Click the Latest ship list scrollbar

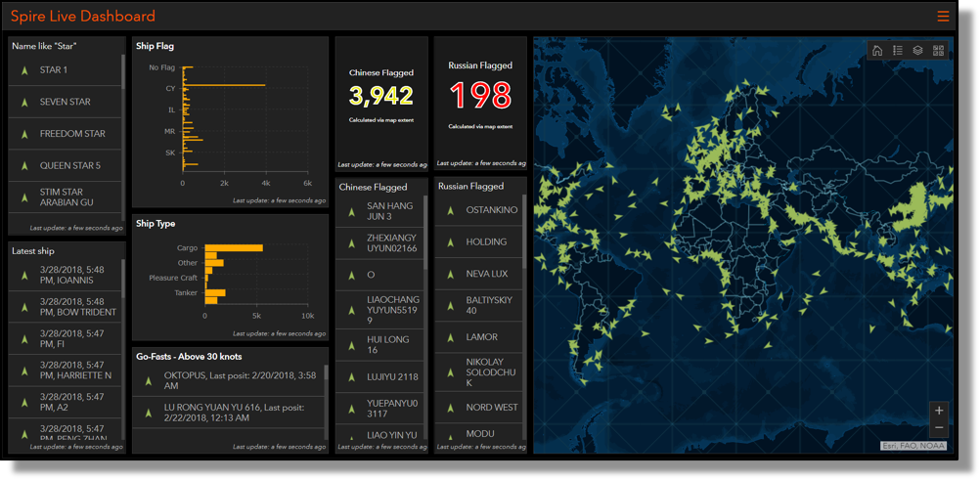[124, 278]
